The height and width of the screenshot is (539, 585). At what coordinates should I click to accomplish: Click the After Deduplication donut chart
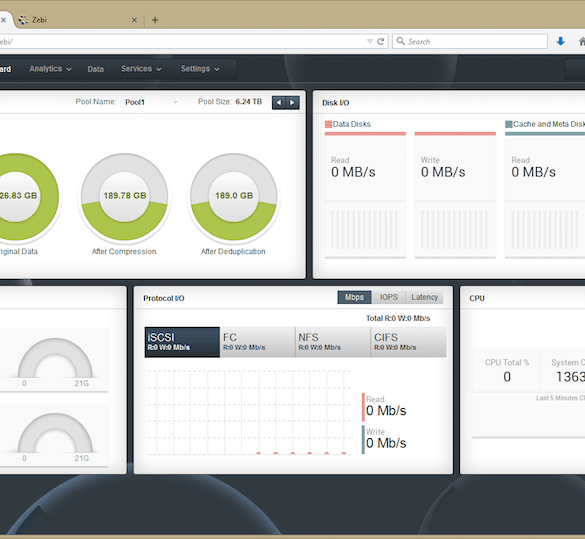pos(234,197)
